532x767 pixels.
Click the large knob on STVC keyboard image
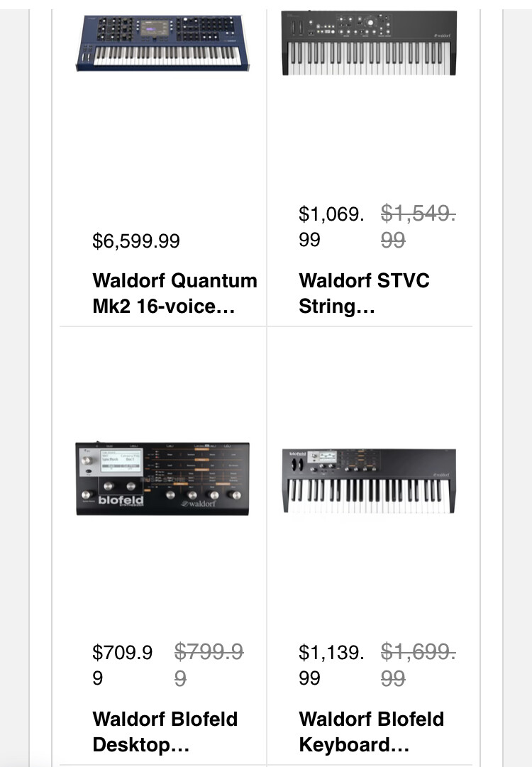370,23
